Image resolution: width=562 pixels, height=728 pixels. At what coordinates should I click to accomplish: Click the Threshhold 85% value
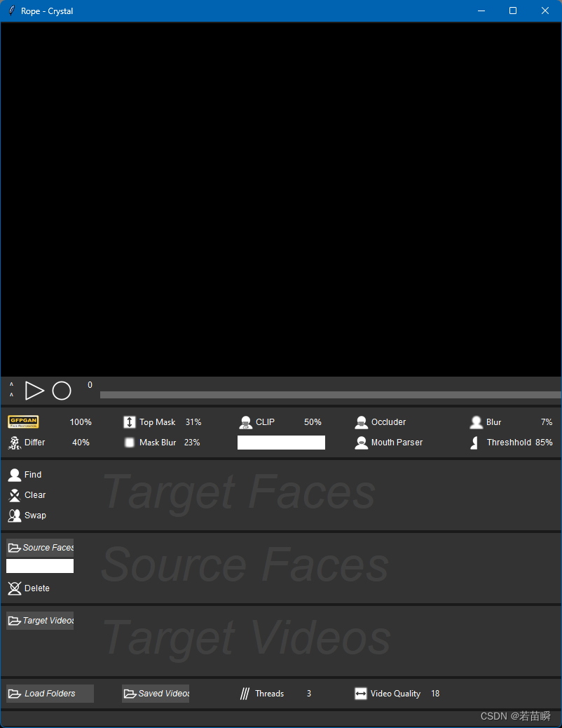tap(544, 443)
